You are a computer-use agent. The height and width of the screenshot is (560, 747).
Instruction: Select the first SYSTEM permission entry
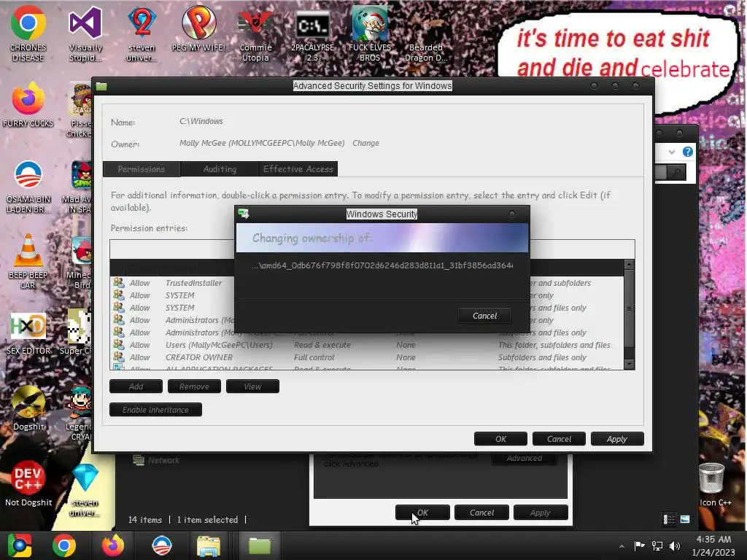(367, 295)
